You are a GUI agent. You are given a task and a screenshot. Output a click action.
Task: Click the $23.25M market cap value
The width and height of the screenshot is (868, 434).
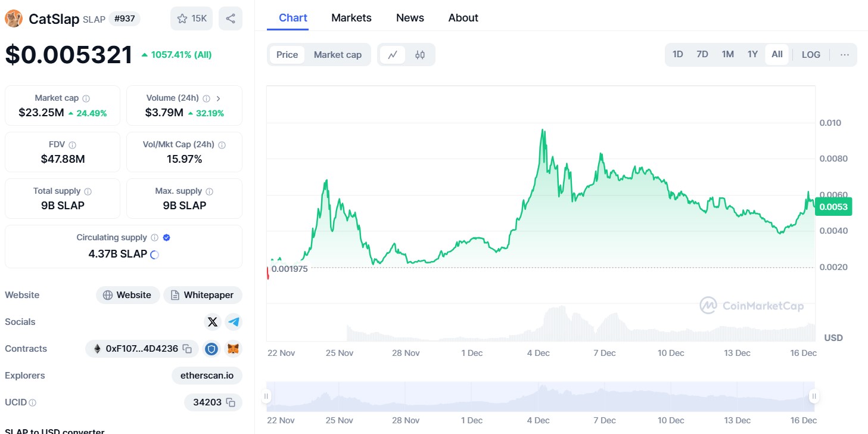pos(41,113)
